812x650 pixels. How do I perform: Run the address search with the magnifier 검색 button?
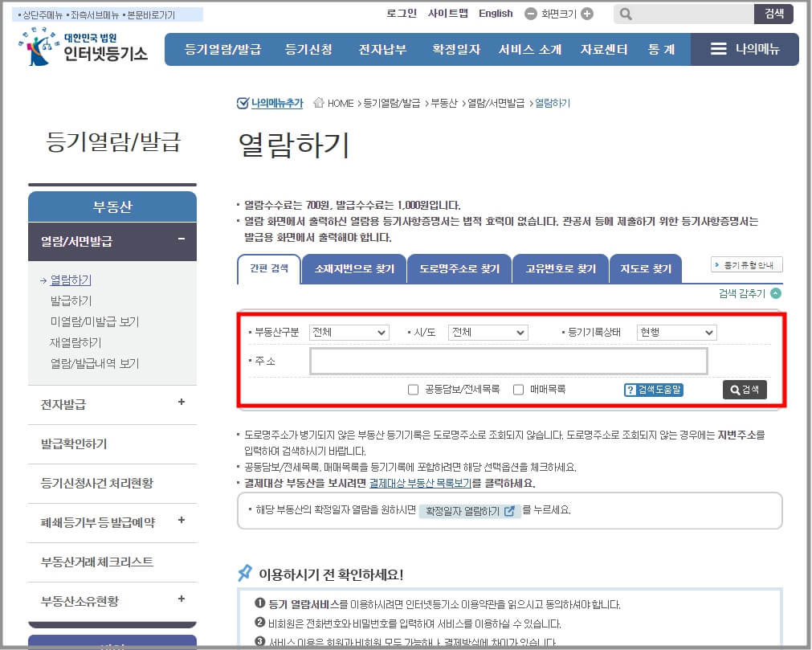pyautogui.click(x=744, y=389)
